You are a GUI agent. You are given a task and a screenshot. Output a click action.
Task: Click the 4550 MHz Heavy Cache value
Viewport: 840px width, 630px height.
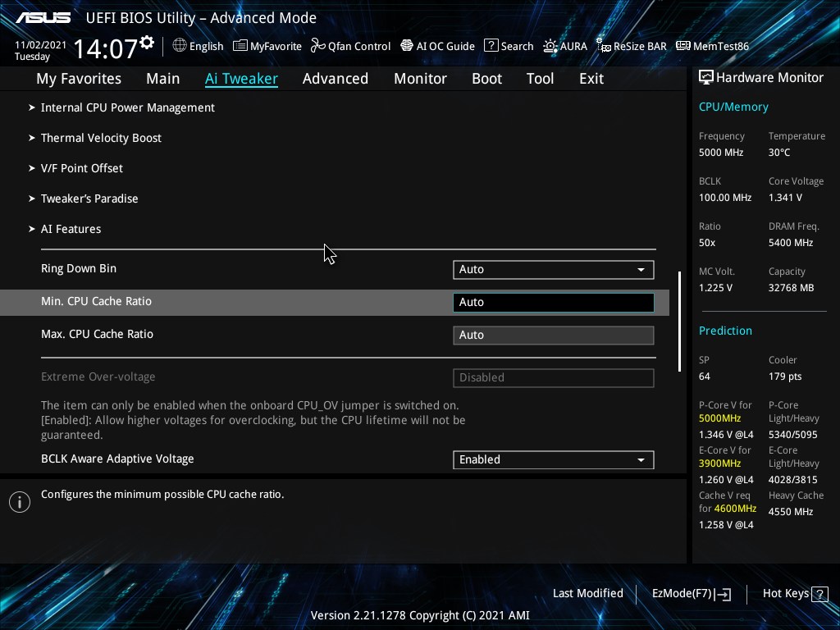(x=791, y=512)
